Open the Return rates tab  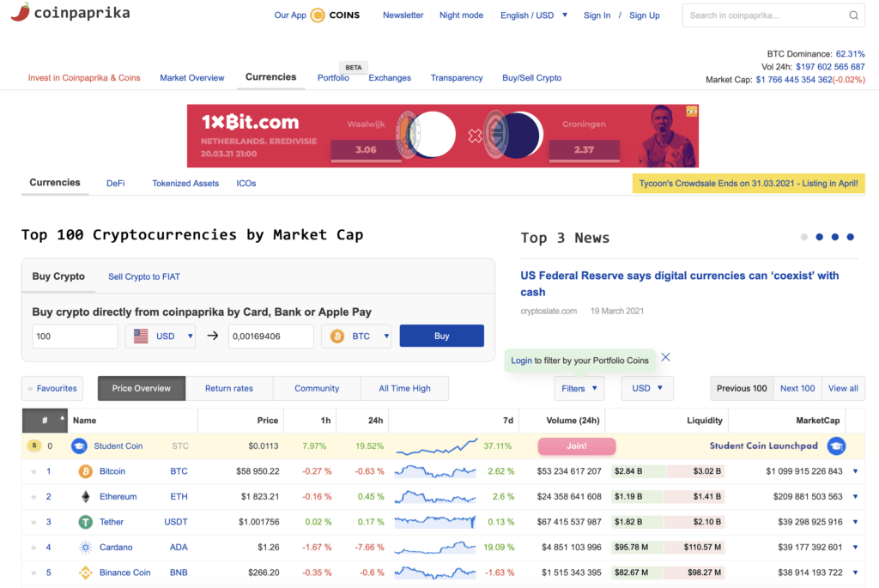click(229, 388)
